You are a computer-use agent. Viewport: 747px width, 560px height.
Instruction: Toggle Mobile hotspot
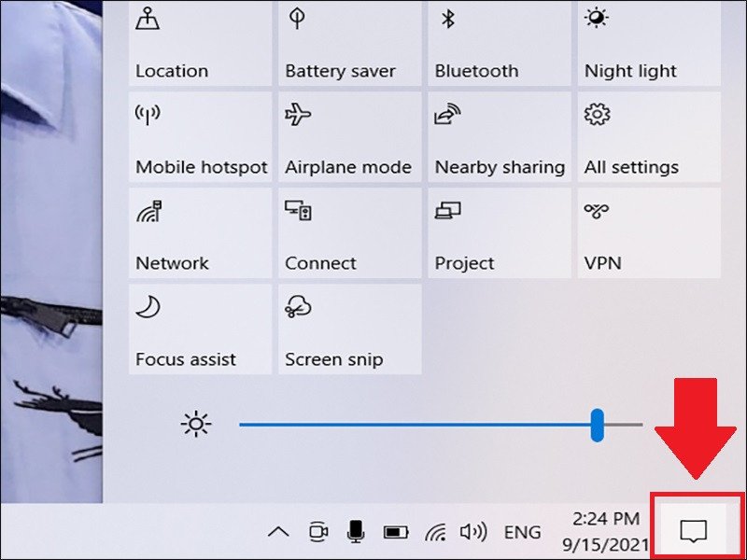click(x=200, y=137)
